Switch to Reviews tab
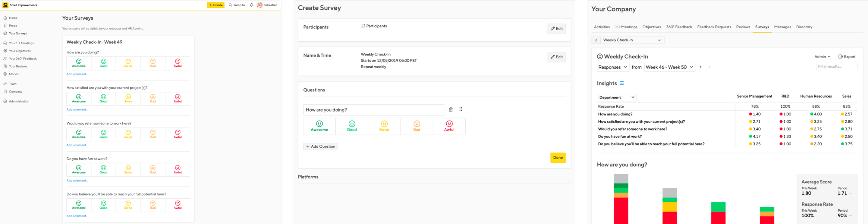This screenshot has height=224, width=868. point(743,27)
